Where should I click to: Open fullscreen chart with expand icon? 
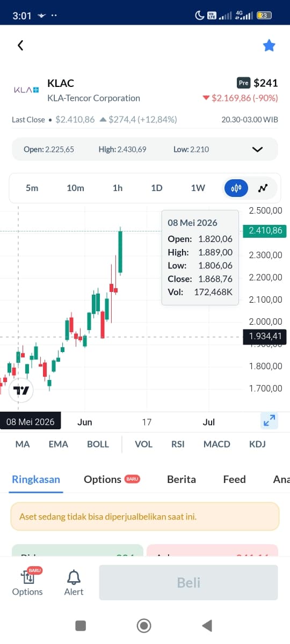tap(269, 421)
